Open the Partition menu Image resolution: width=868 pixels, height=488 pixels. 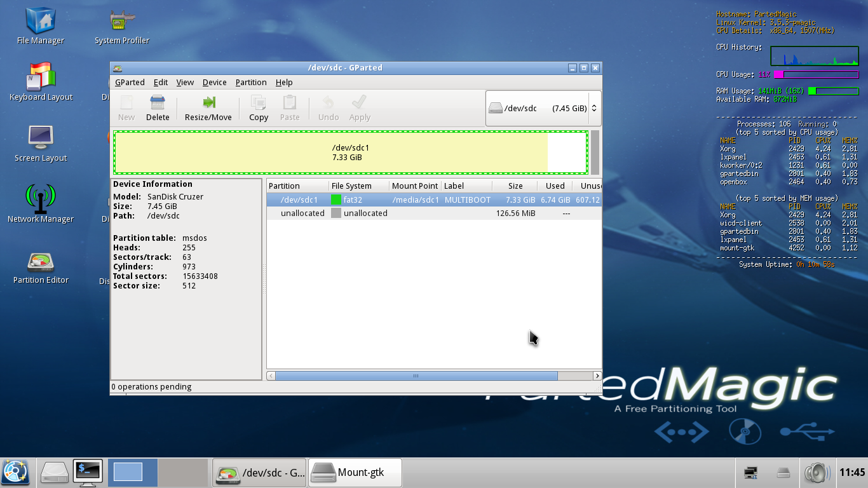click(x=250, y=83)
